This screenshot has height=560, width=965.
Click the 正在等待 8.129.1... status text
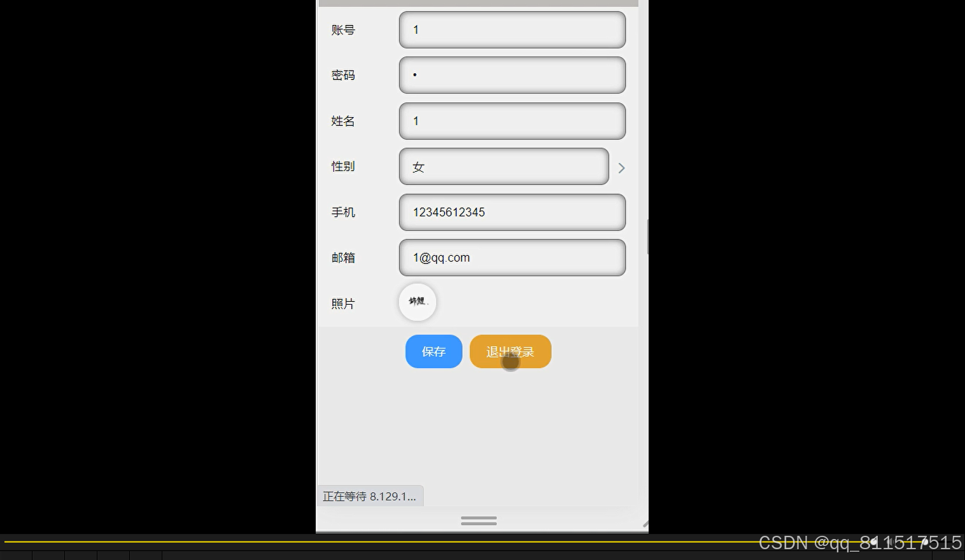(370, 496)
